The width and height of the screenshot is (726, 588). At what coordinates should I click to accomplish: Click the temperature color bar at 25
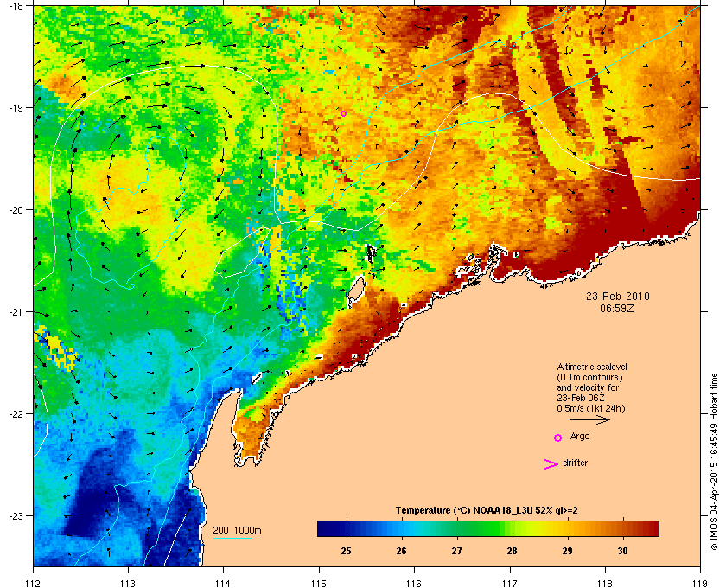click(346, 528)
